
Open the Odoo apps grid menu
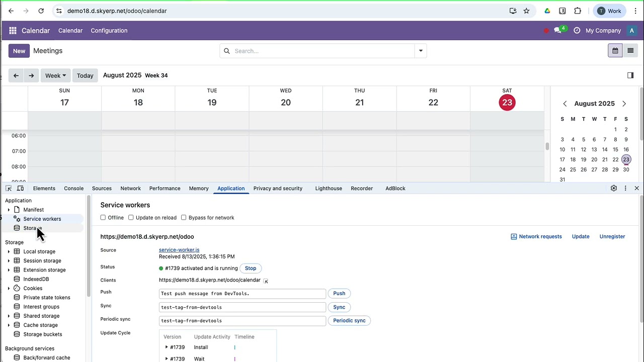tap(13, 31)
